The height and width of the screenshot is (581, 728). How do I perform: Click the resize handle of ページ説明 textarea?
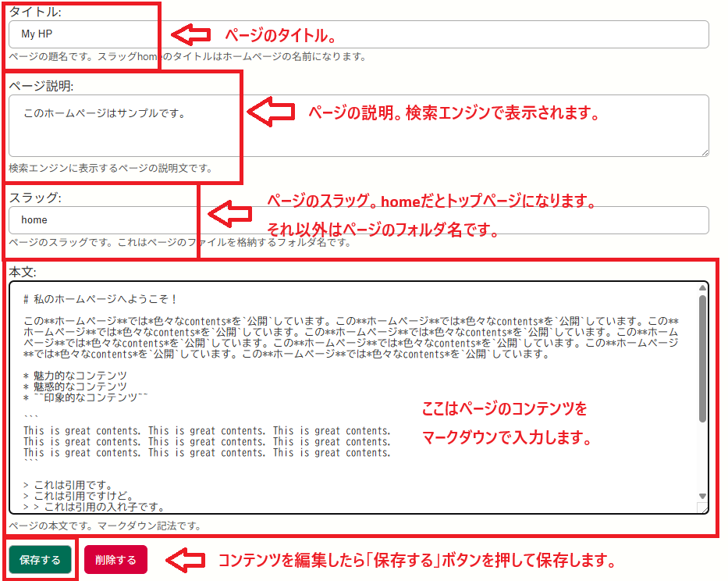tap(705, 153)
